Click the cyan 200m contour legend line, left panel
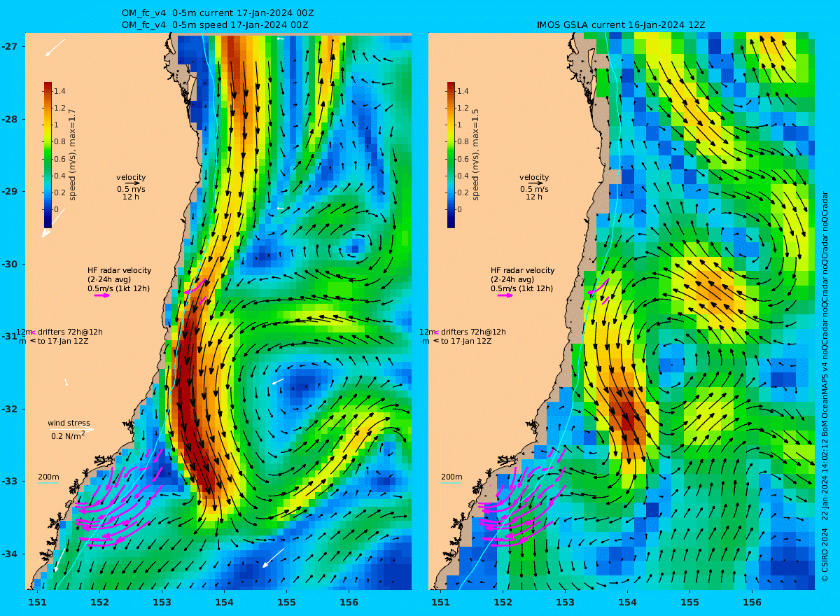The height and width of the screenshot is (616, 840). click(48, 483)
